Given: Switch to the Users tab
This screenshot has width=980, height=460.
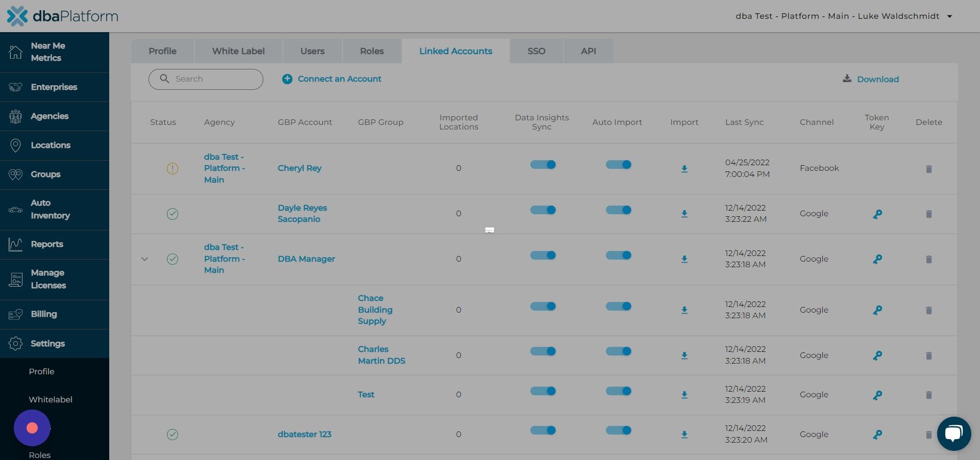Looking at the screenshot, I should 312,51.
